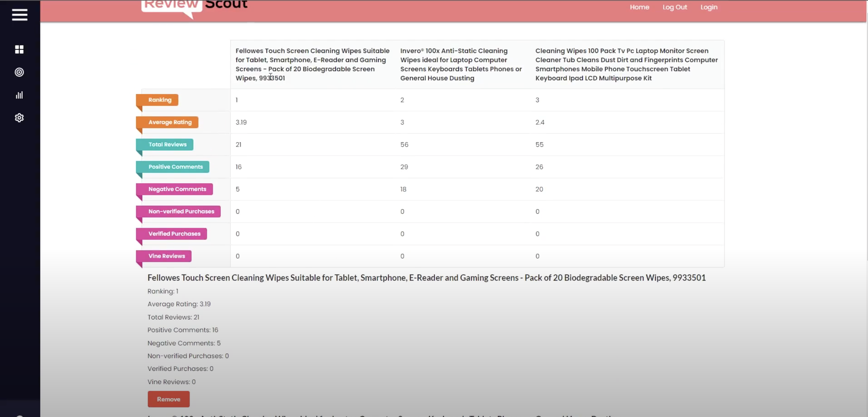868x417 pixels.
Task: Click the 'Negative Comments: 5' detail line
Action: coord(184,343)
